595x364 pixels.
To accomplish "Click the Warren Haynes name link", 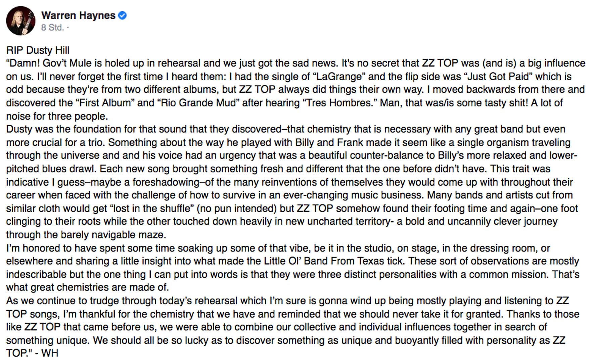I will pos(78,15).
